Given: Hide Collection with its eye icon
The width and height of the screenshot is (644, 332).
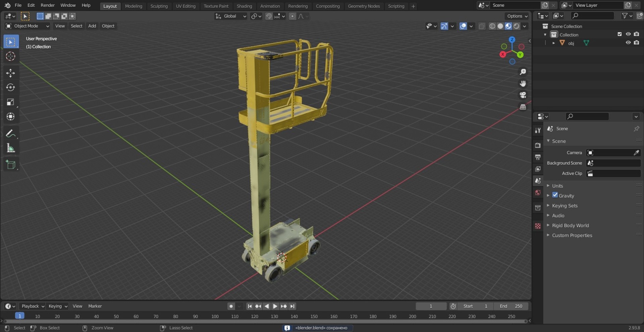Looking at the screenshot, I should [x=628, y=34].
